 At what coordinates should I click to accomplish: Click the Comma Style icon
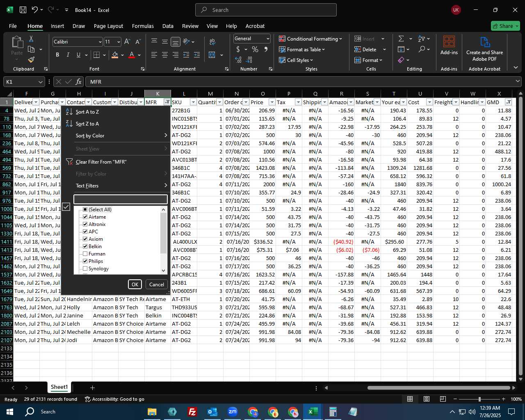click(266, 49)
